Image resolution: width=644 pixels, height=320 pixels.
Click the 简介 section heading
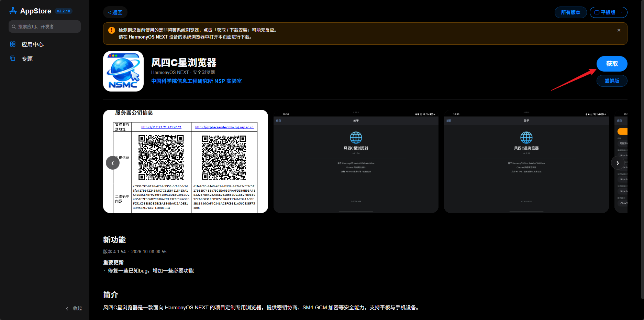coord(111,295)
